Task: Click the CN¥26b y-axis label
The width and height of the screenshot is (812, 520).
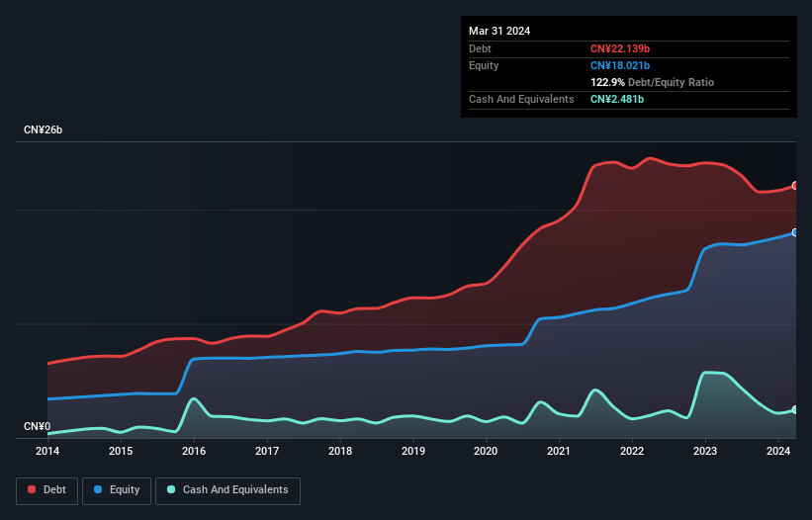Action: tap(43, 130)
